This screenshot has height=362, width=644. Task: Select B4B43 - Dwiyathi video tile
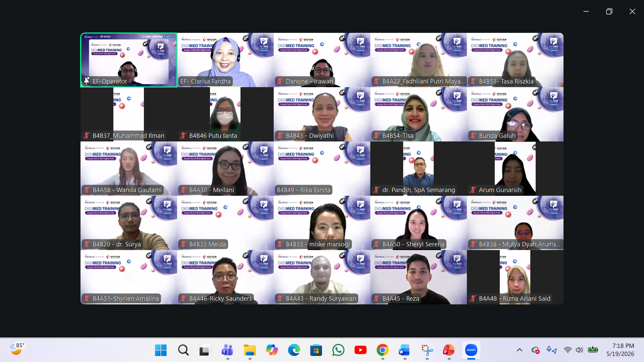[x=322, y=114]
